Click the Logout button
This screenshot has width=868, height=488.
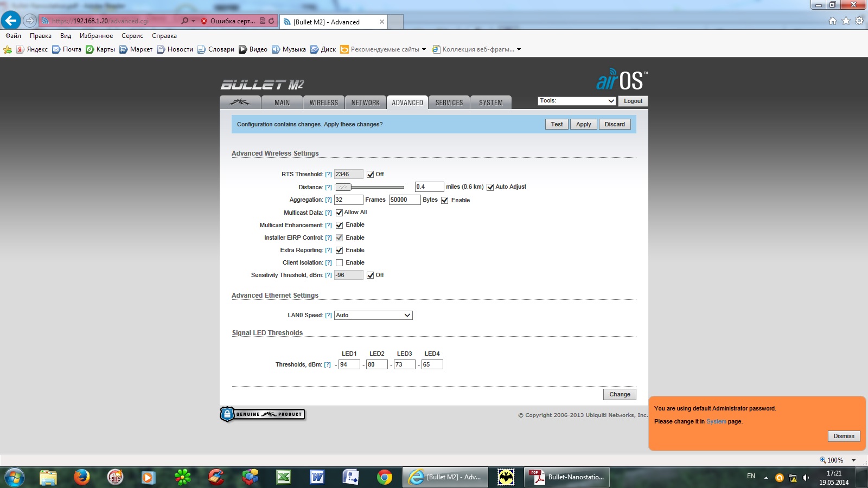tap(633, 101)
